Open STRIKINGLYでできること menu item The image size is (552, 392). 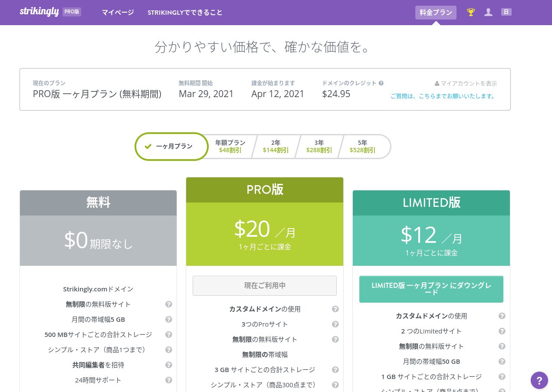tap(185, 13)
